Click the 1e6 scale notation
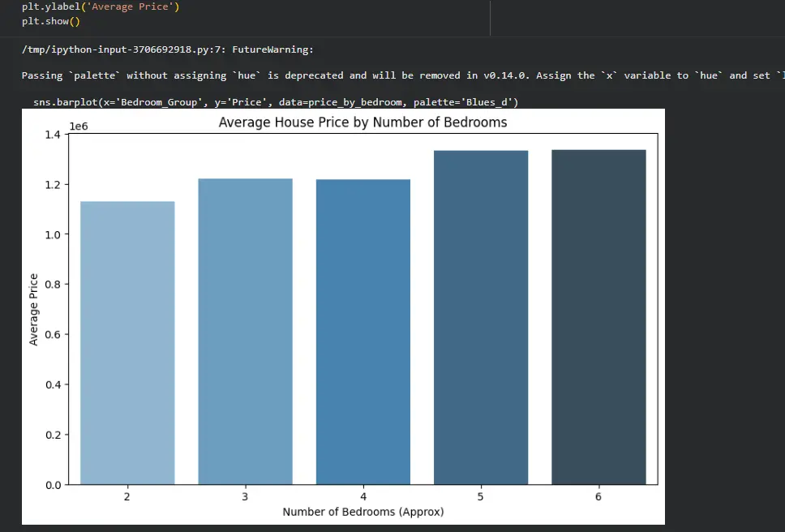 point(79,127)
